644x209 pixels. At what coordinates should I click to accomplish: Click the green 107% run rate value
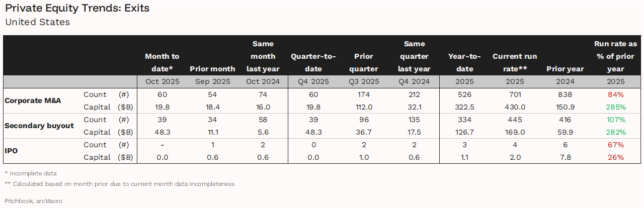pos(616,120)
